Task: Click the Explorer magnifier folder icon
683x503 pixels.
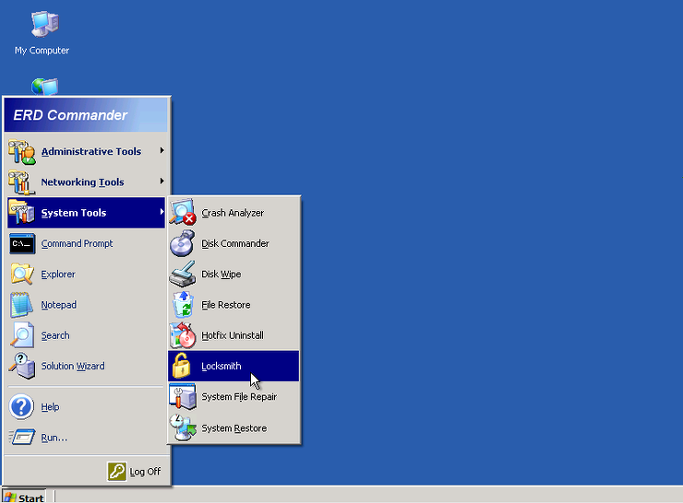Action: click(x=22, y=274)
